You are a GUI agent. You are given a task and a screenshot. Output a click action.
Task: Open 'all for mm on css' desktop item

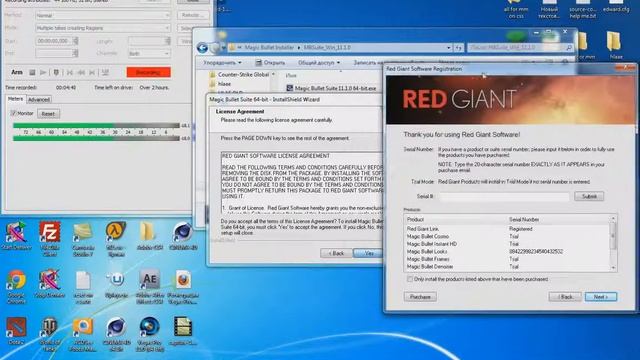tap(516, 10)
